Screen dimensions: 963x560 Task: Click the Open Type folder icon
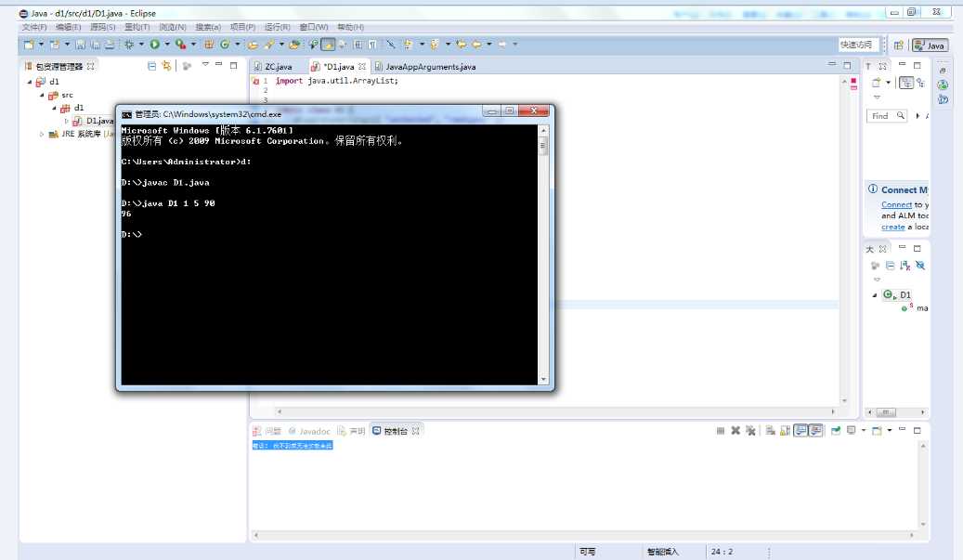[253, 45]
